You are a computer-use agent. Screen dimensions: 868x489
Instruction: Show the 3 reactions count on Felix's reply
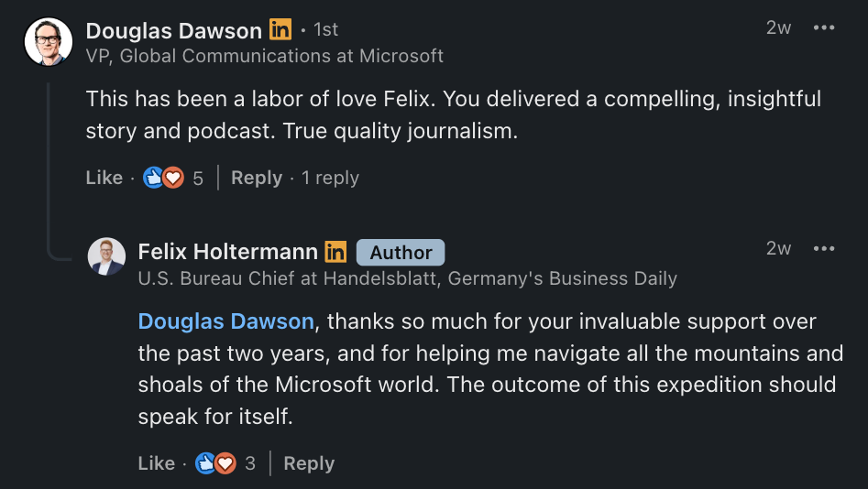click(250, 463)
